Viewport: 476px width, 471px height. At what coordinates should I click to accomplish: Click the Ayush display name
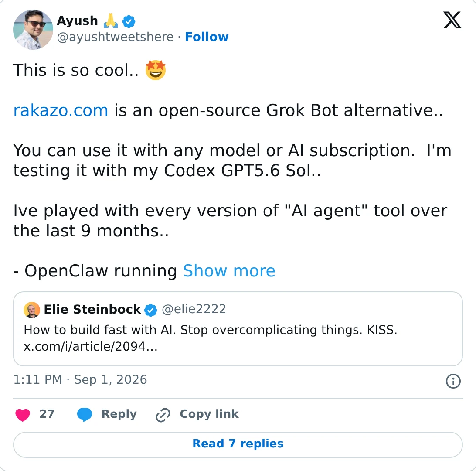[x=78, y=20]
